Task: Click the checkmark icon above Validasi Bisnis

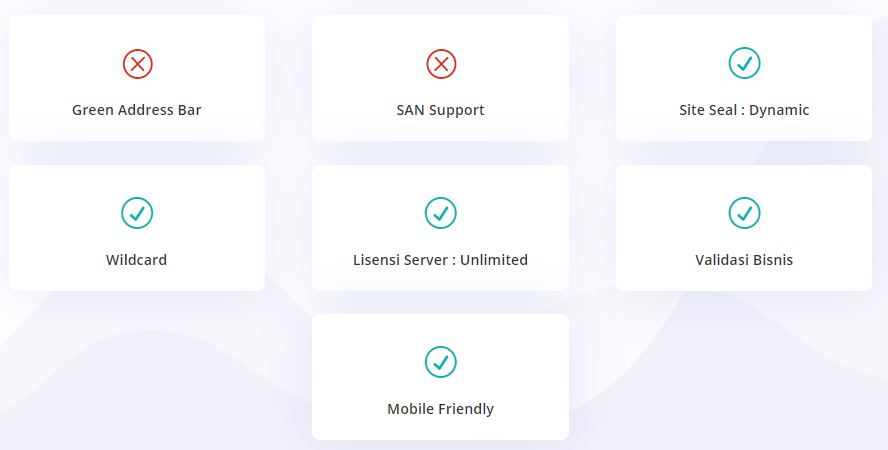Action: pos(744,212)
